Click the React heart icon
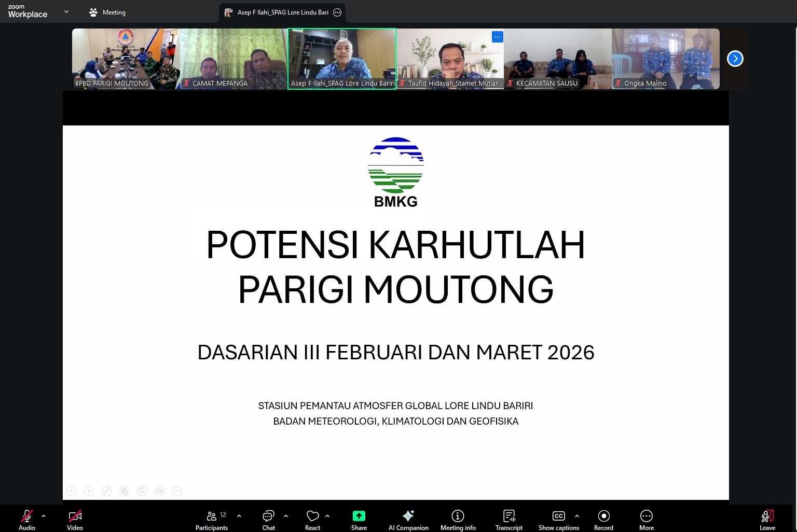Image resolution: width=797 pixels, height=532 pixels. (x=312, y=520)
